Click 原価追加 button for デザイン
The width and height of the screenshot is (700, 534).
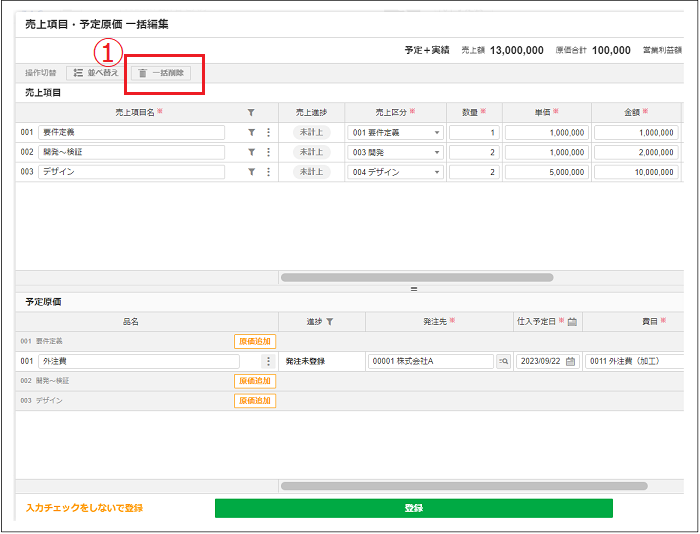tap(255, 401)
